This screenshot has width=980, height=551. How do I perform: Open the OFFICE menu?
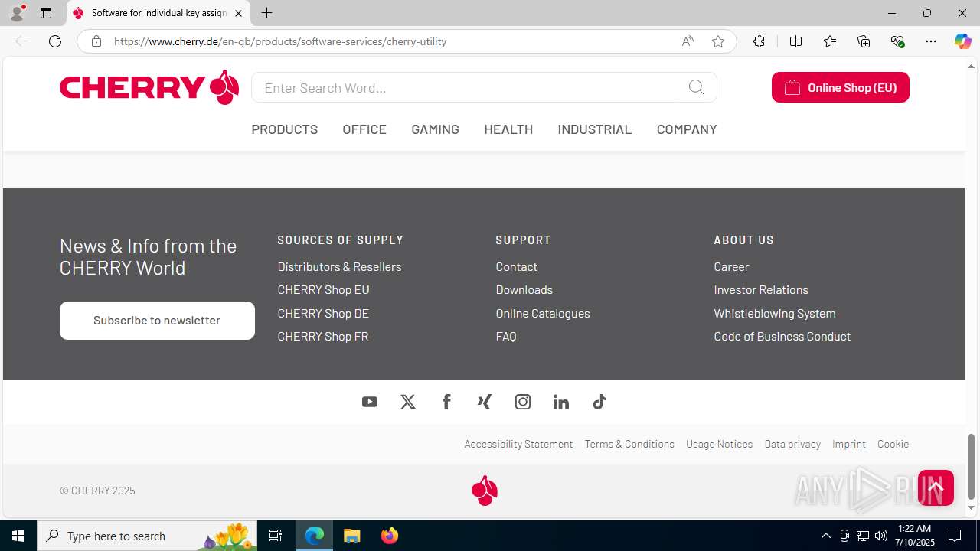pos(364,129)
